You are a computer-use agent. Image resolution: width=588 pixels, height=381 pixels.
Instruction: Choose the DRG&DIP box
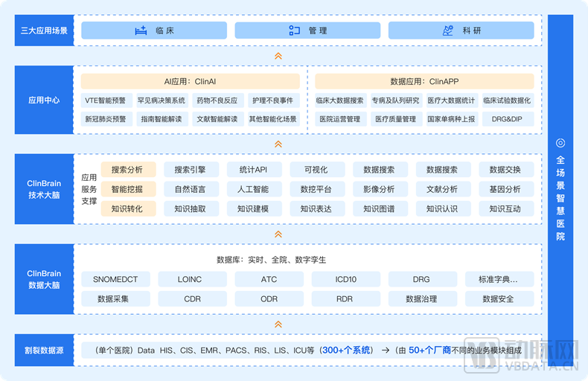[x=508, y=119]
